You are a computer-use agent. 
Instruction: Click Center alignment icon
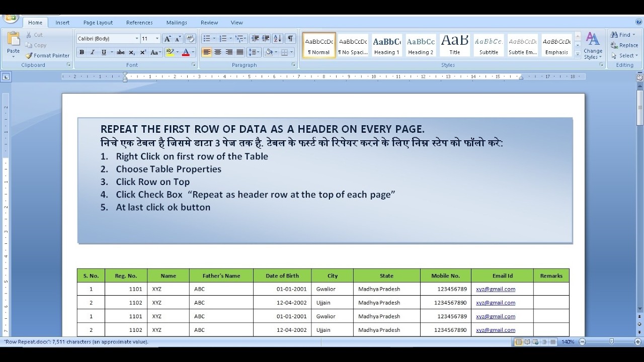click(x=218, y=52)
